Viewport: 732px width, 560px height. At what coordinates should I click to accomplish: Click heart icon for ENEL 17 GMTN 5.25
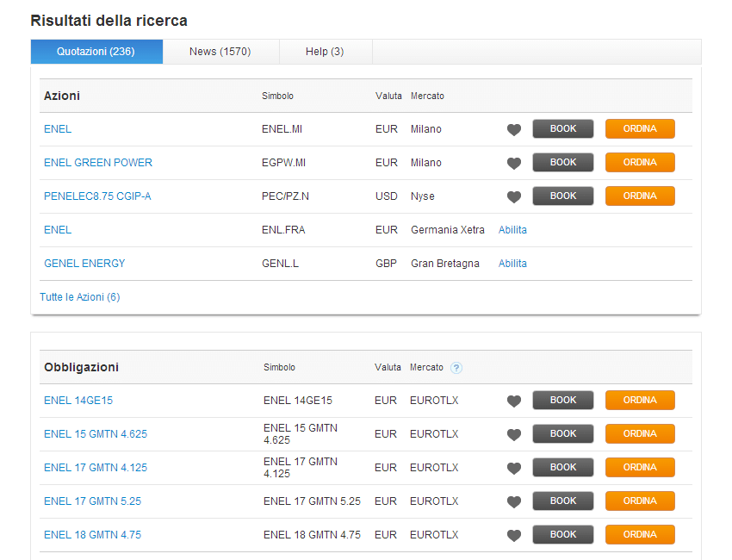pos(514,502)
